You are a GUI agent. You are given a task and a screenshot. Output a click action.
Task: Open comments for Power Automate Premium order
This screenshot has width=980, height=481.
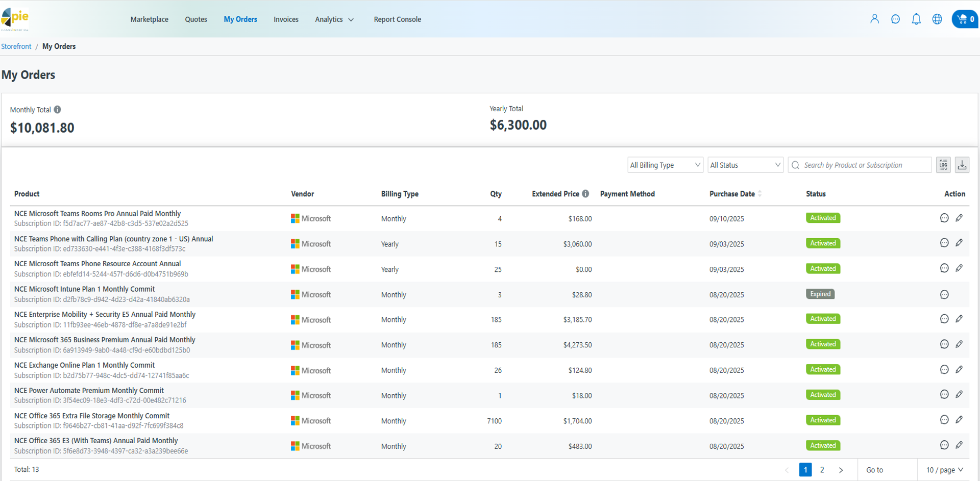click(x=944, y=395)
